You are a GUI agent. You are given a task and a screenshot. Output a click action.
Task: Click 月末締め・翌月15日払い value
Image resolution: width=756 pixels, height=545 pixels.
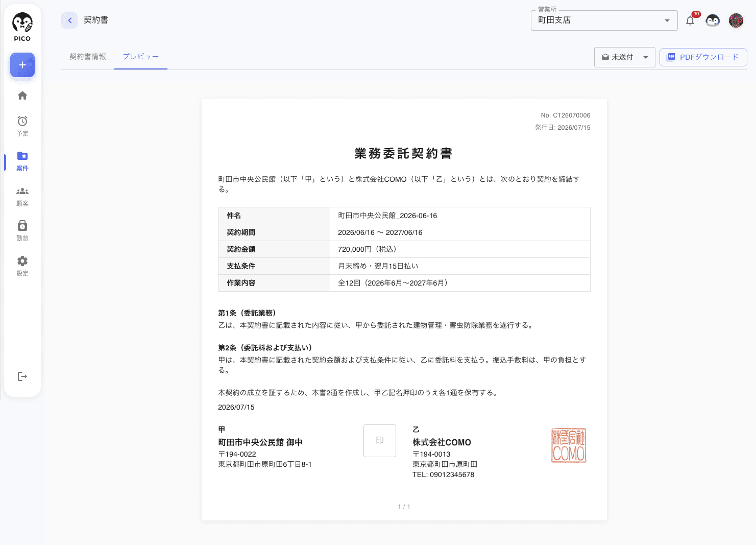pyautogui.click(x=378, y=266)
